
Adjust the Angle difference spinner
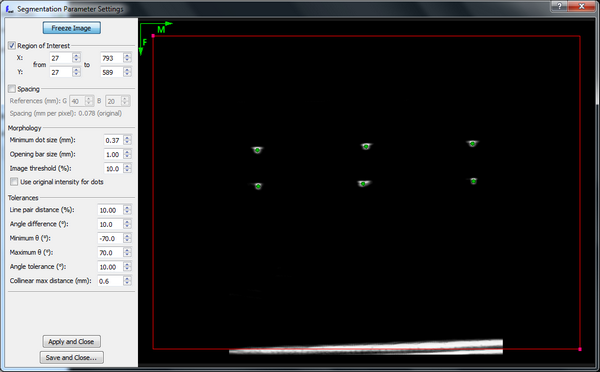[127, 224]
